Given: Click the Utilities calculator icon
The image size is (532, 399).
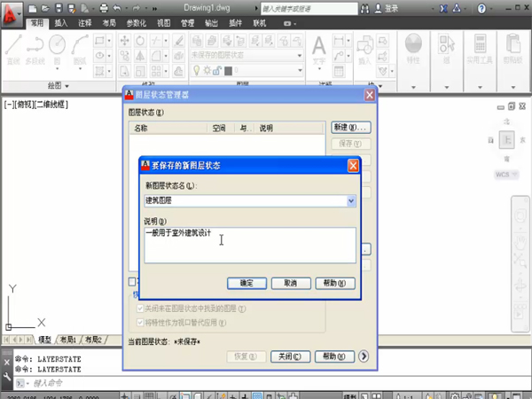Looking at the screenshot, I should pos(480,43).
